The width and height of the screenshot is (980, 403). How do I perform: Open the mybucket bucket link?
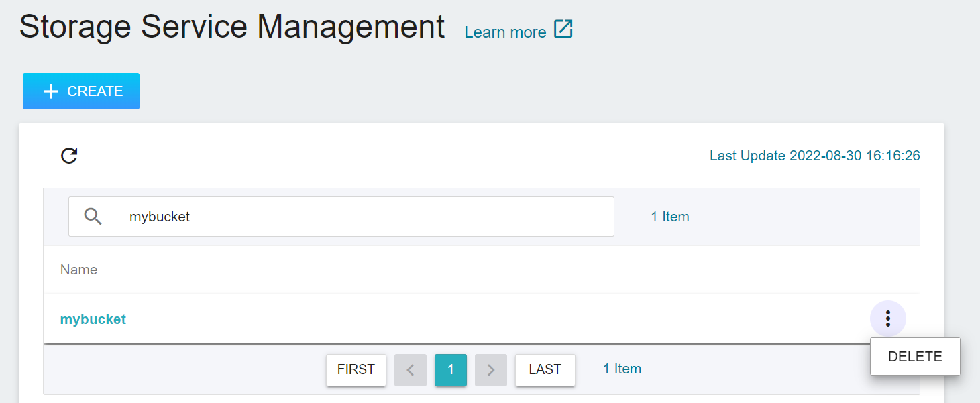click(x=93, y=319)
